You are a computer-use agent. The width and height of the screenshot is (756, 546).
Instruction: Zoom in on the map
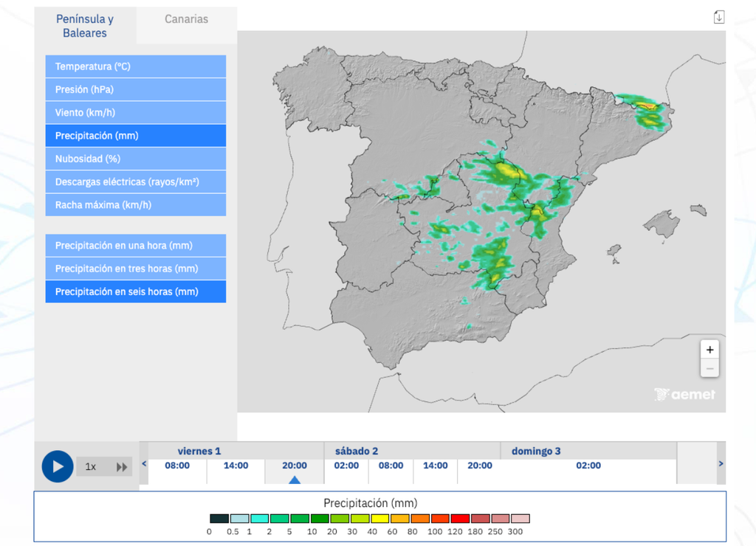coord(709,350)
